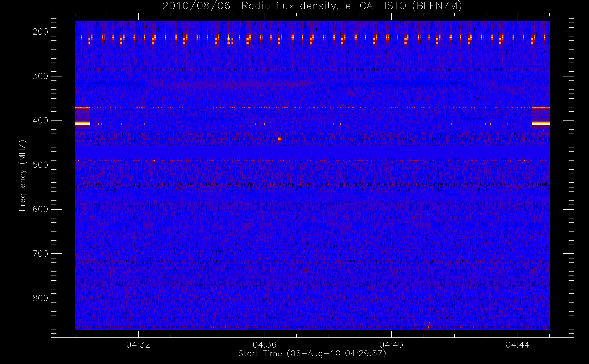Select the 600 frequency tick label

pos(40,209)
